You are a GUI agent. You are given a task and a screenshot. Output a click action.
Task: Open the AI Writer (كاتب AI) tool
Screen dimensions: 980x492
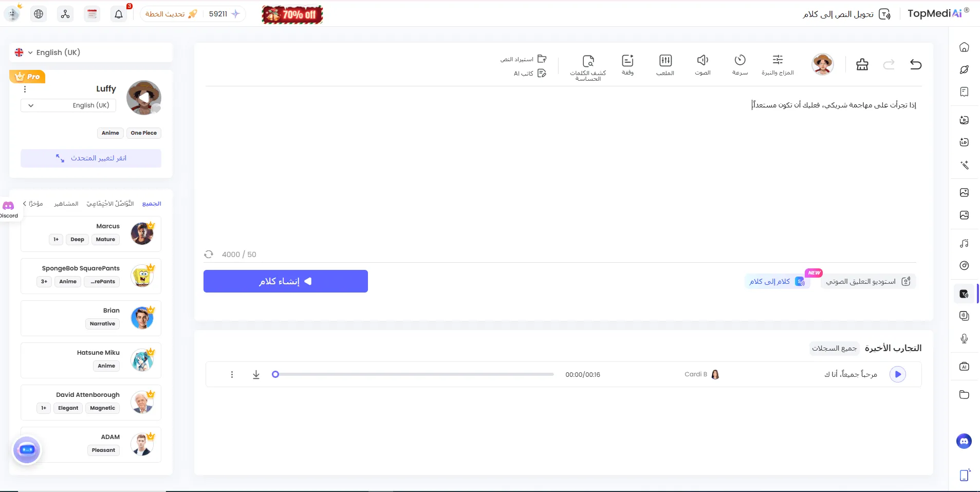coord(530,74)
